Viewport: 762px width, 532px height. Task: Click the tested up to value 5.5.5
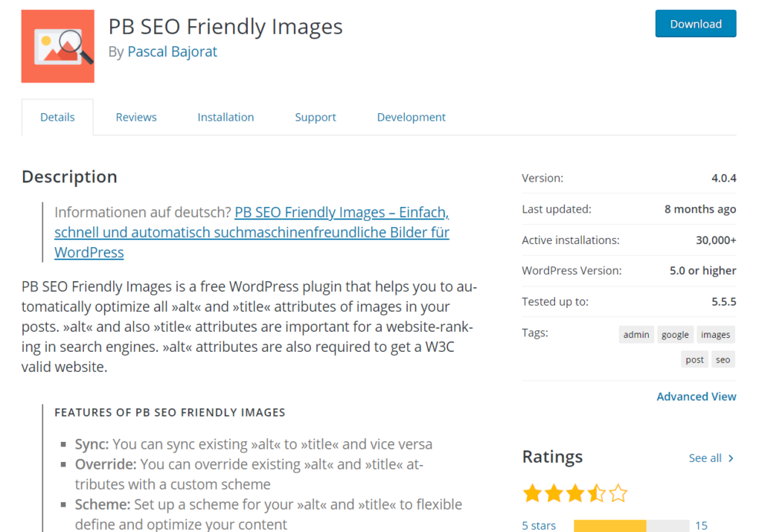[723, 301]
